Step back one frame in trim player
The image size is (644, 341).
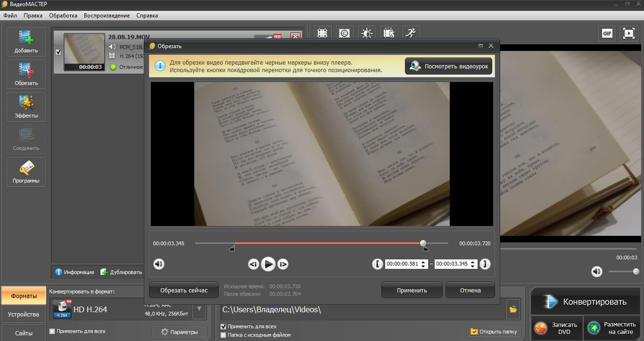[254, 264]
